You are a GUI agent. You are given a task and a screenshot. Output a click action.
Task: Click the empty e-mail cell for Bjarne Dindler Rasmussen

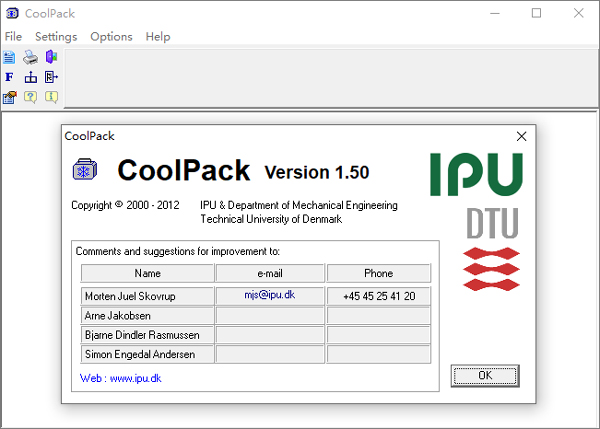click(270, 335)
